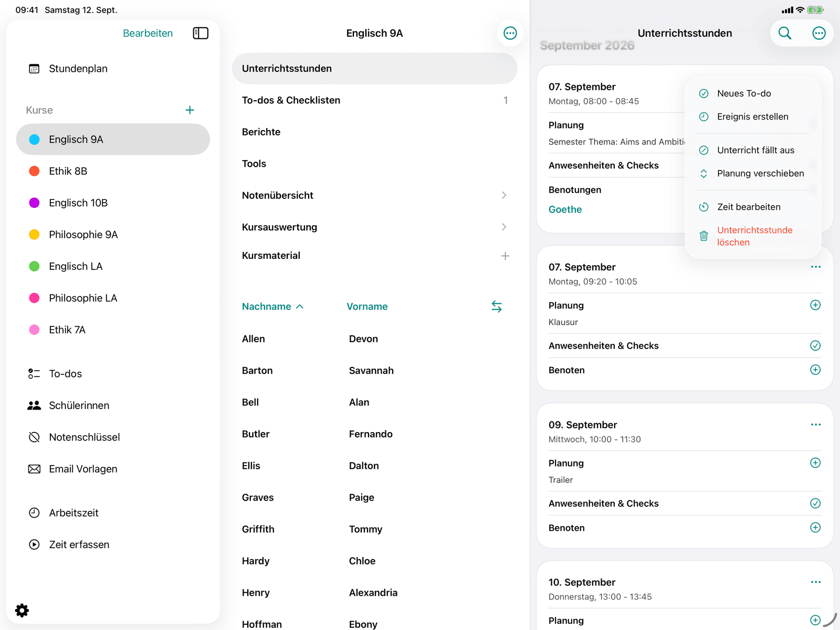
Task: Add Kursmaterial with plus icon
Action: pyautogui.click(x=505, y=256)
